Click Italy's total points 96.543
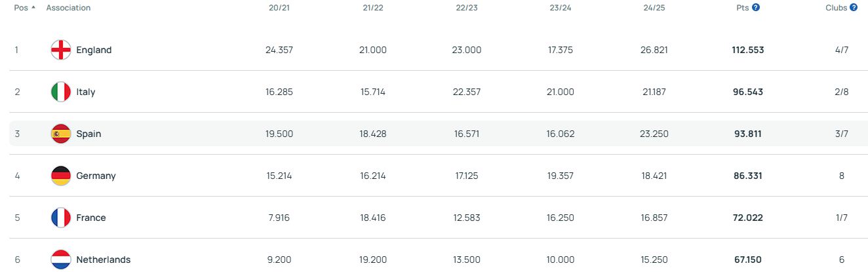 pyautogui.click(x=748, y=92)
